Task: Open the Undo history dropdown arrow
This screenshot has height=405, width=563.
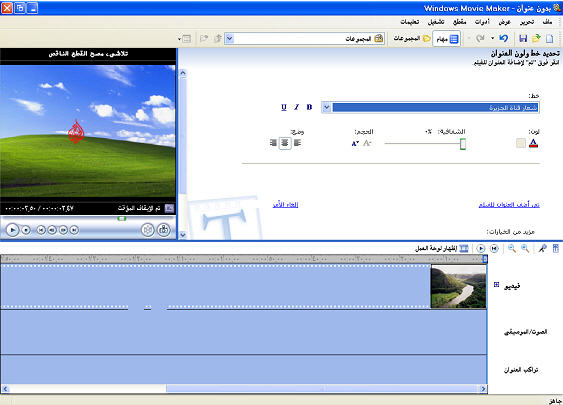Action: tap(493, 38)
